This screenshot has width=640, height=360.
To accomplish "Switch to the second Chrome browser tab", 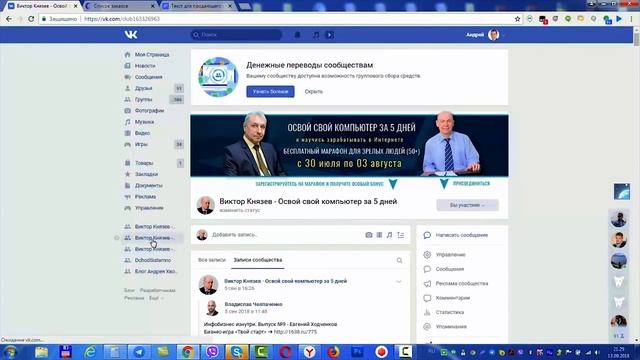I will tap(118, 6).
